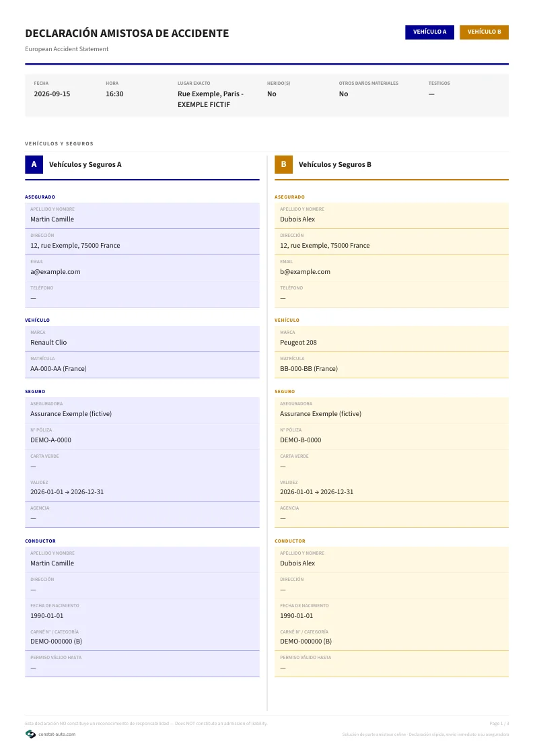
Task: Click the constat-auto.com logo icon
Action: (30, 734)
